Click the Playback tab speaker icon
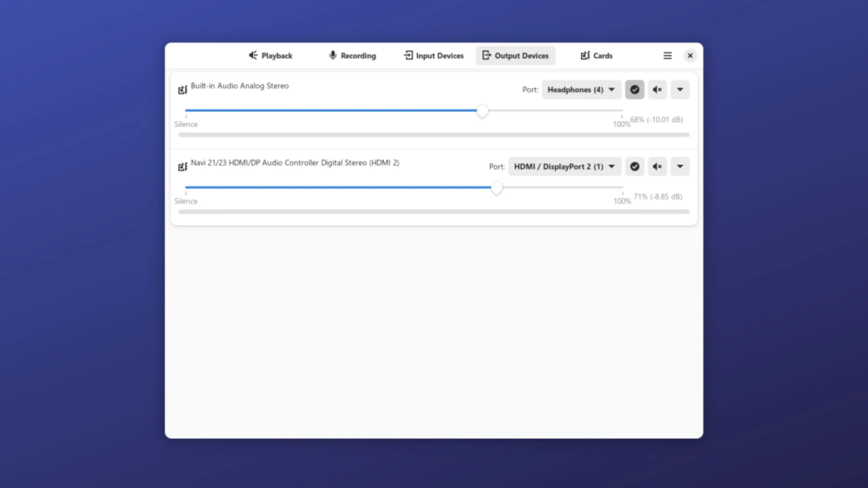 (252, 56)
